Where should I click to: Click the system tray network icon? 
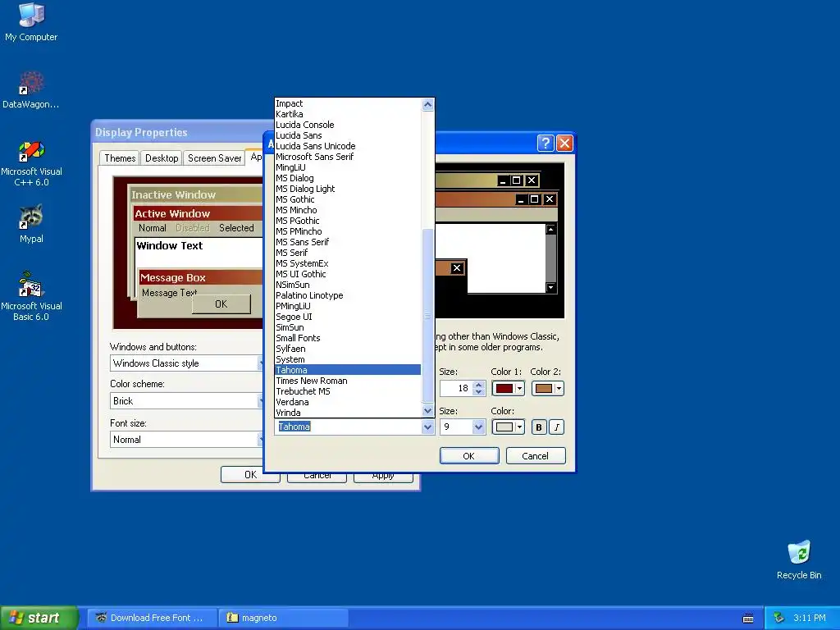[779, 618]
